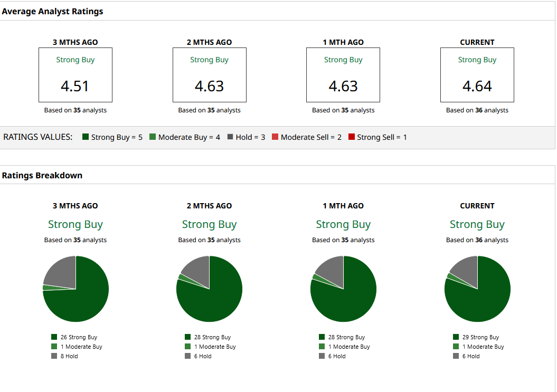Click the Hold = 3 gray legend swatch

click(230, 137)
